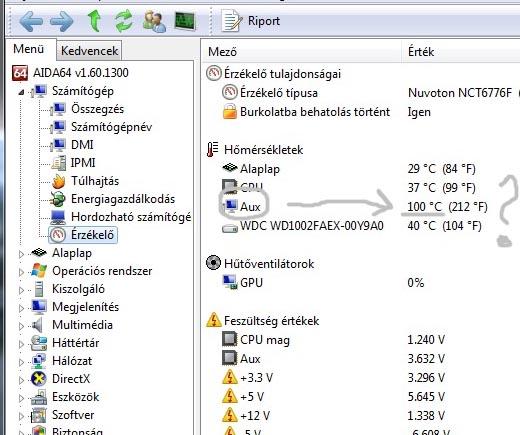The image size is (520, 435).
Task: Click the Aux temperature value 100 °C
Action: click(x=424, y=207)
